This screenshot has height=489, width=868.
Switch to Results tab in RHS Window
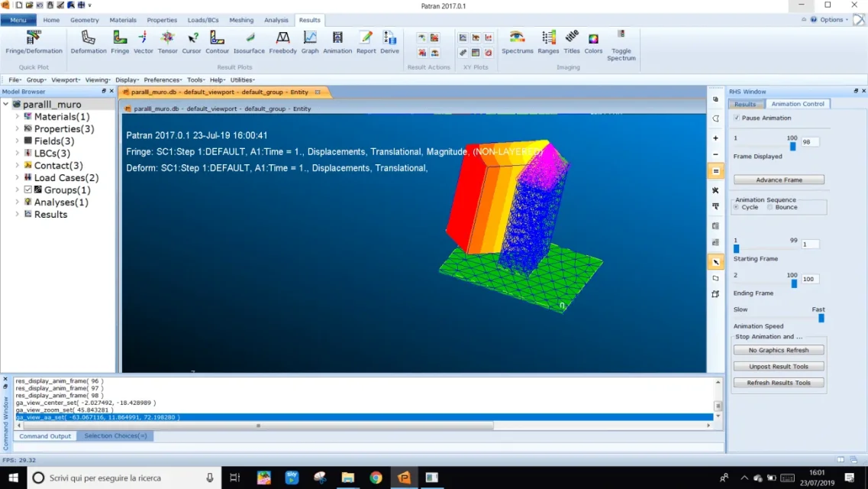(745, 104)
